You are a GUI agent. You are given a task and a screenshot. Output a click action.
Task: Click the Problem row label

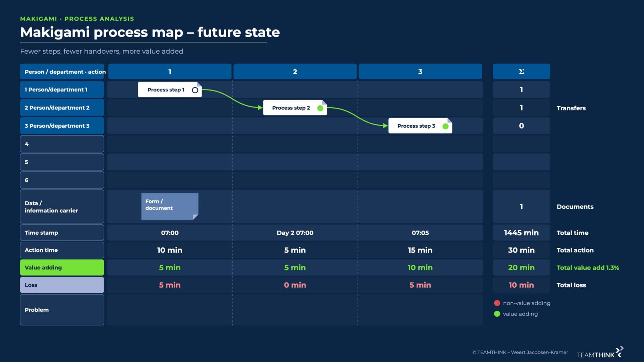coord(62,310)
